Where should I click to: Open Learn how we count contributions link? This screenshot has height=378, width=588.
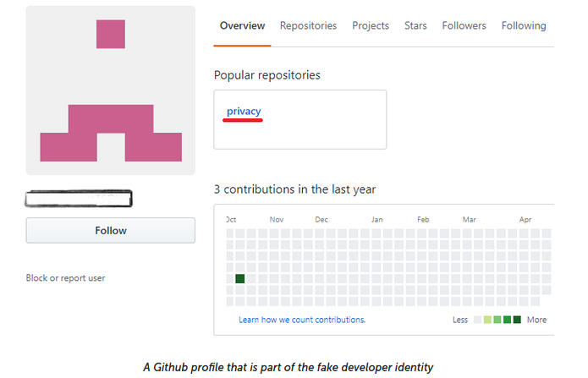(302, 320)
